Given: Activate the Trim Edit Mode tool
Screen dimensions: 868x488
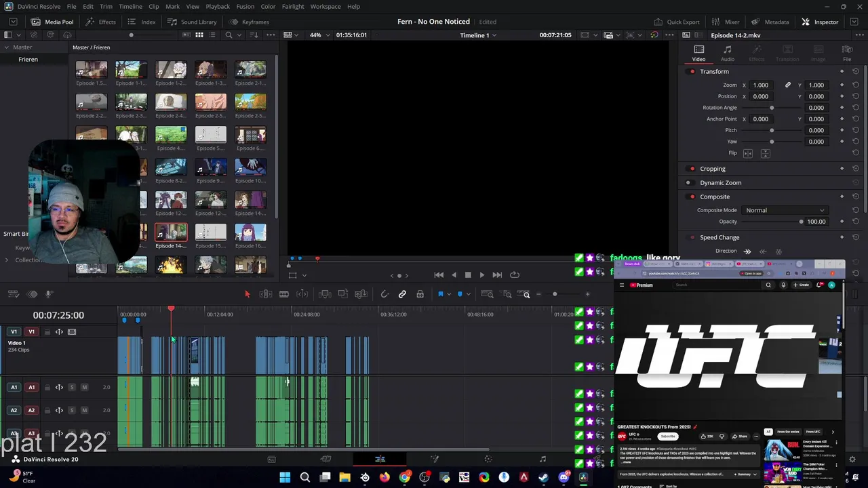Looking at the screenshot, I should tap(266, 294).
